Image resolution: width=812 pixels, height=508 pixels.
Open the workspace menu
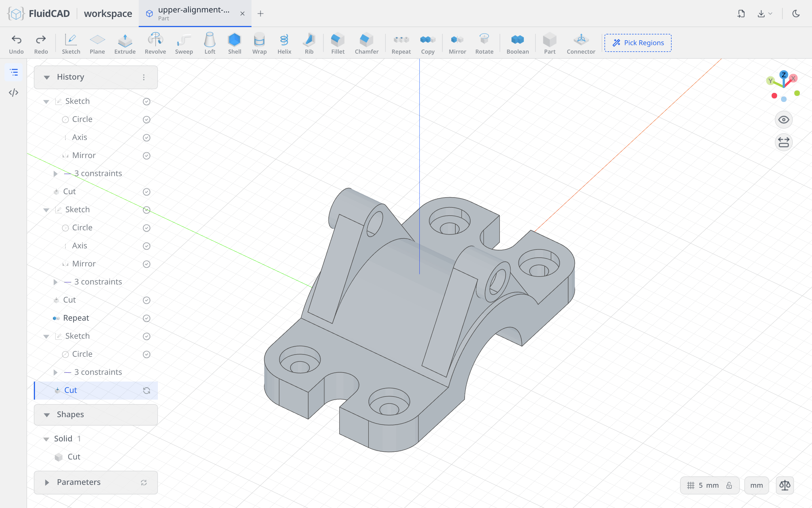108,14
